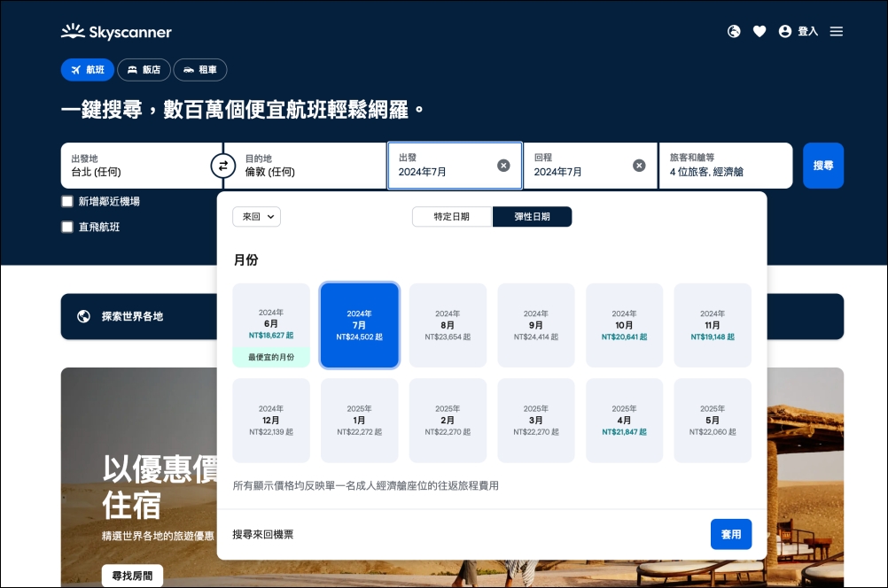Select the 2025年1月 month card
This screenshot has width=888, height=588.
coord(360,421)
